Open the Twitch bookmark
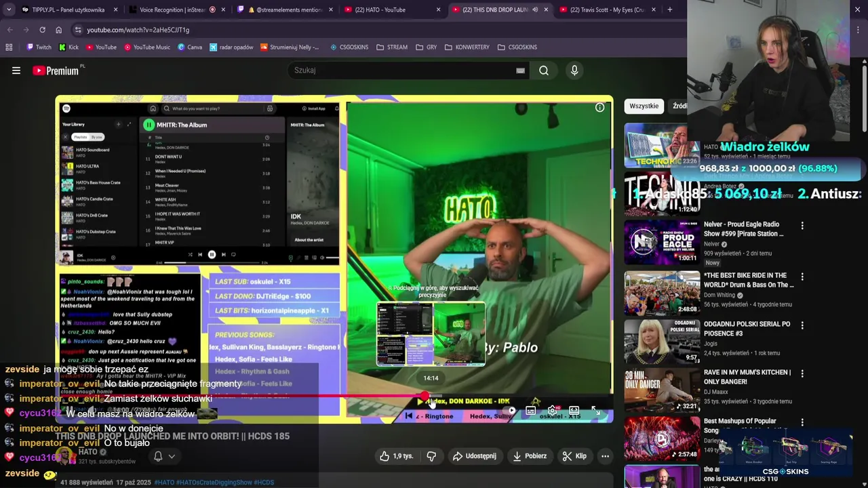The image size is (868, 488). tap(39, 47)
